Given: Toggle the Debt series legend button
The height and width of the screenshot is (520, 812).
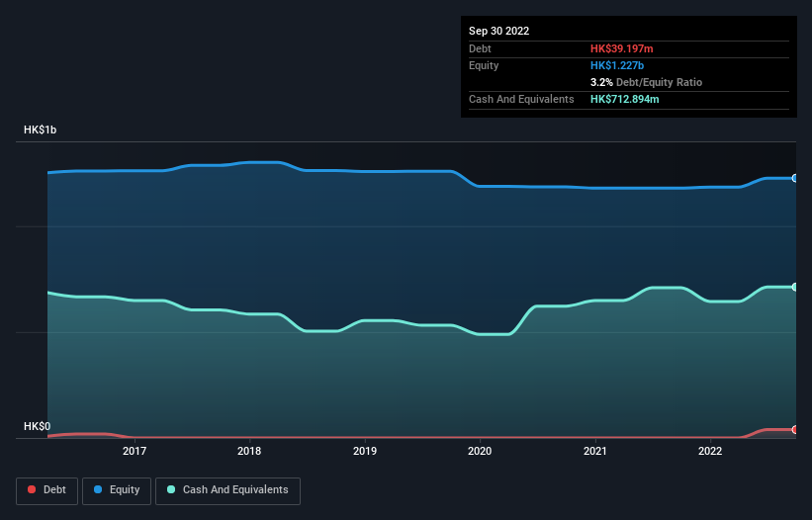Looking at the screenshot, I should click(x=46, y=490).
